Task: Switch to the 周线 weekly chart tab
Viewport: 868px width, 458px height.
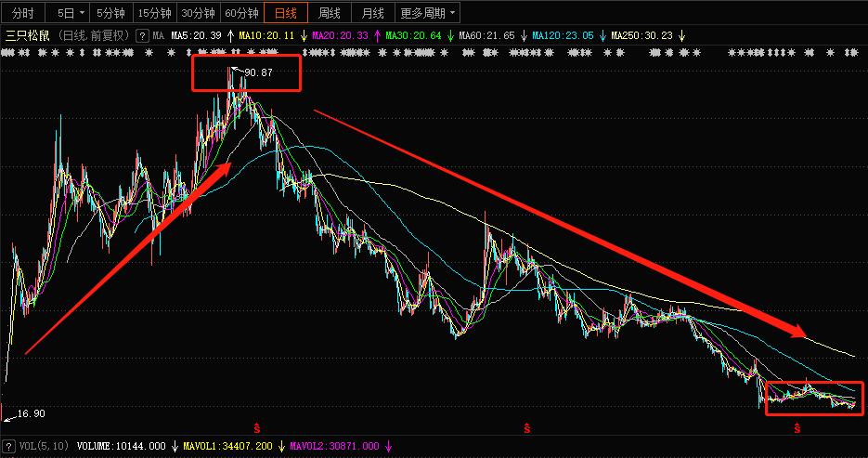Action: coord(330,13)
